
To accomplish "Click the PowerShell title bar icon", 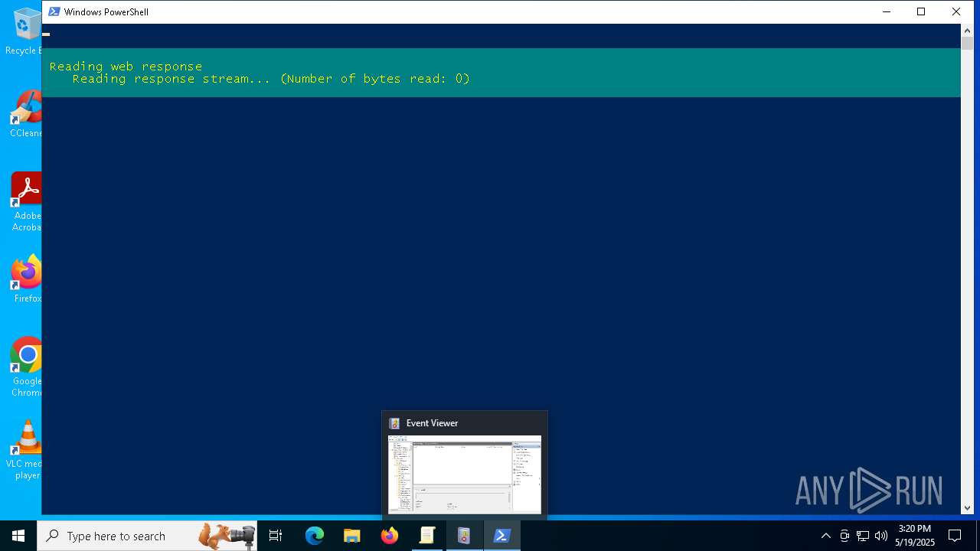I will pos(54,11).
